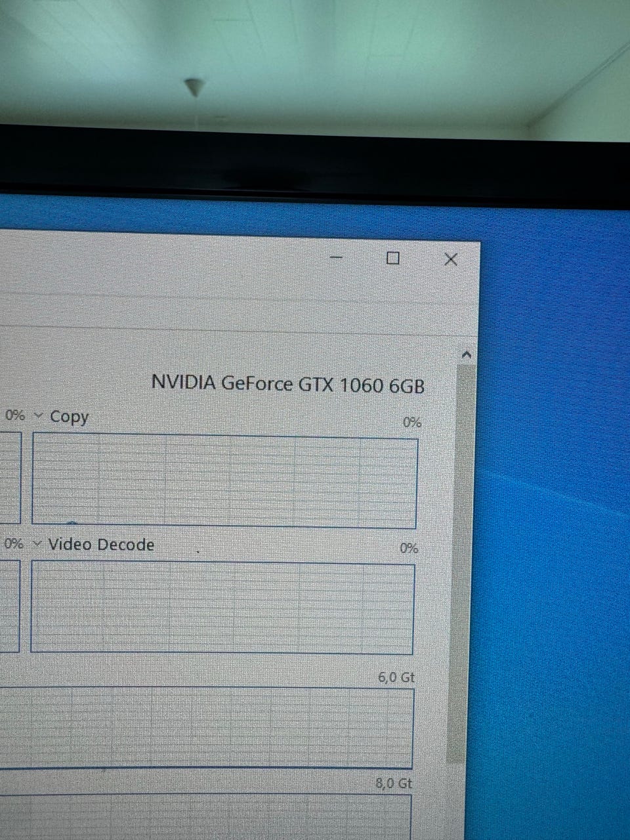This screenshot has height=840, width=630.
Task: Click the 0% value above Video Decode graph
Action: coord(409,548)
